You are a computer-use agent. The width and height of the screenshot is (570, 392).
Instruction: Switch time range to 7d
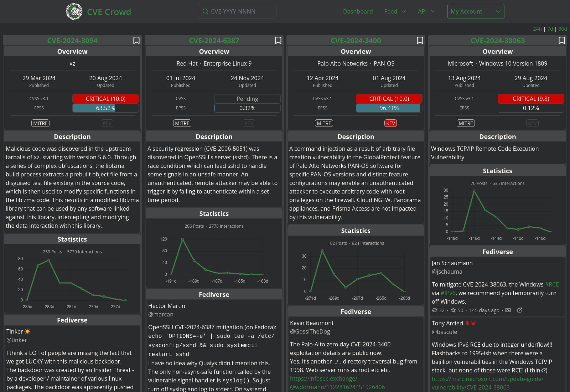coord(550,29)
